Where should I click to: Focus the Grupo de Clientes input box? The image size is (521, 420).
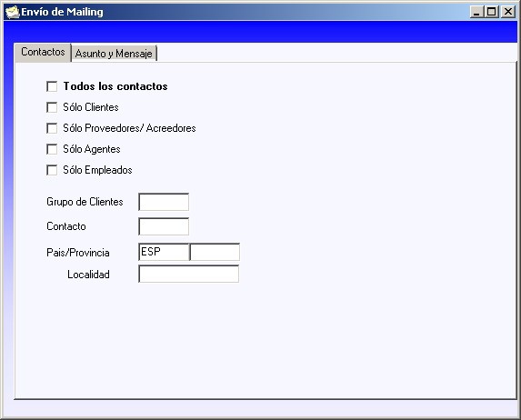click(x=164, y=202)
